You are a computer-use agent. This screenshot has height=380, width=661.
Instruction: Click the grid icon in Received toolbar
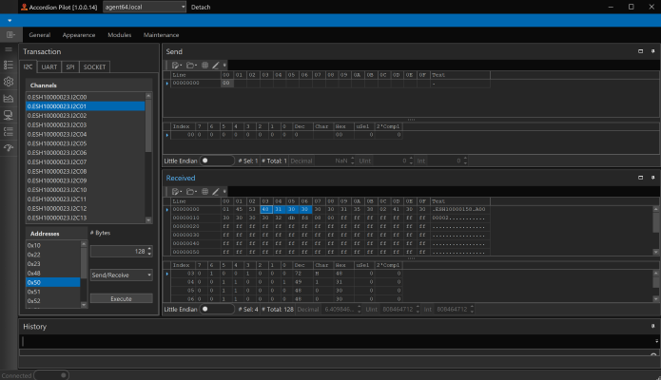[205, 192]
